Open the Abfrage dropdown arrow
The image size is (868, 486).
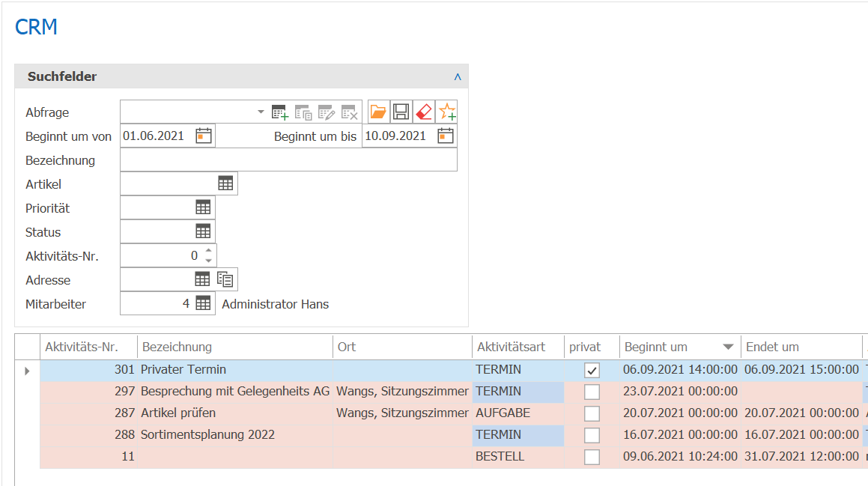pyautogui.click(x=261, y=112)
